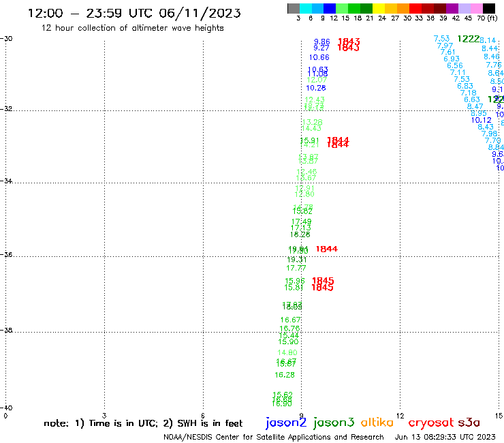Click the -34 latitude axis label
This screenshot has width=504, height=443.
click(6, 181)
